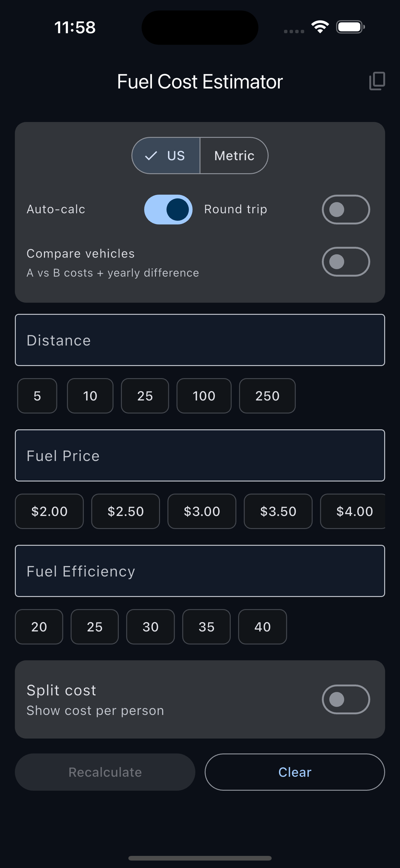Pick the 40 efficiency chip
The height and width of the screenshot is (868, 400).
(262, 627)
